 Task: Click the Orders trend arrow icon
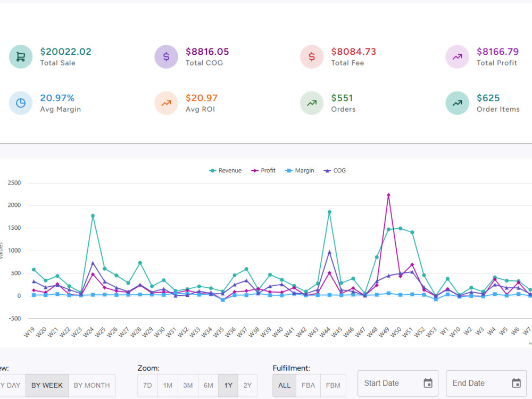(312, 103)
